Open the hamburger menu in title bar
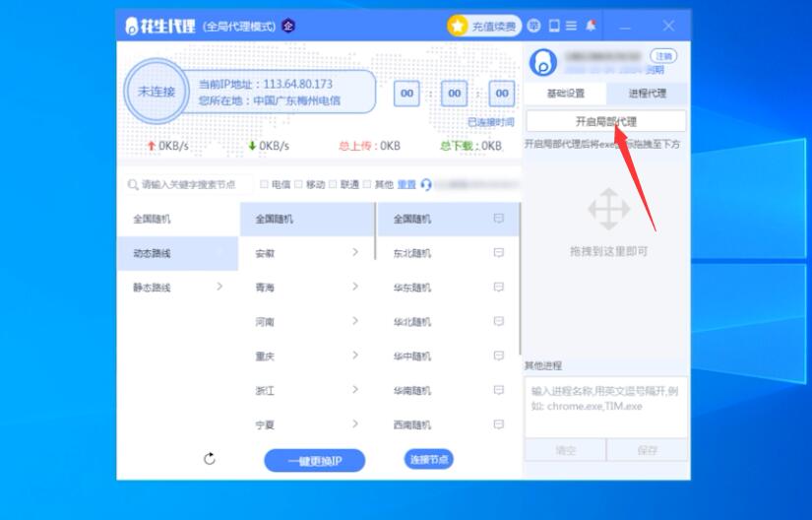Viewport: 812px width, 520px height. [573, 26]
